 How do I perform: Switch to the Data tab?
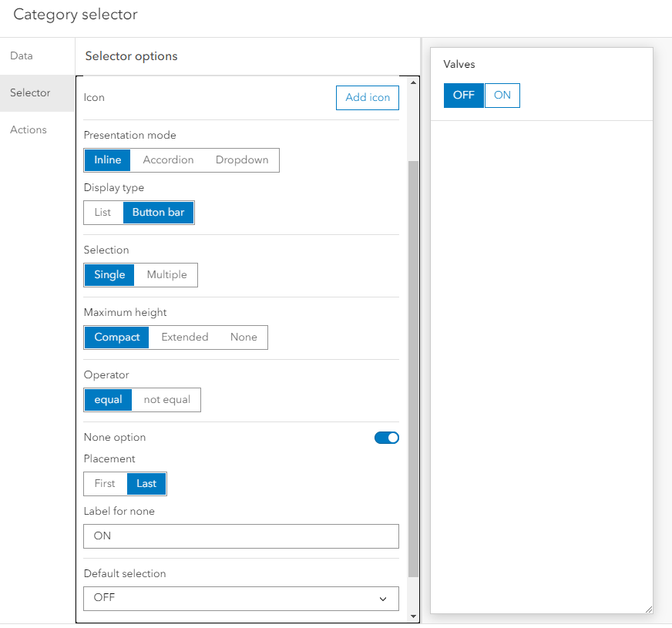tap(19, 55)
